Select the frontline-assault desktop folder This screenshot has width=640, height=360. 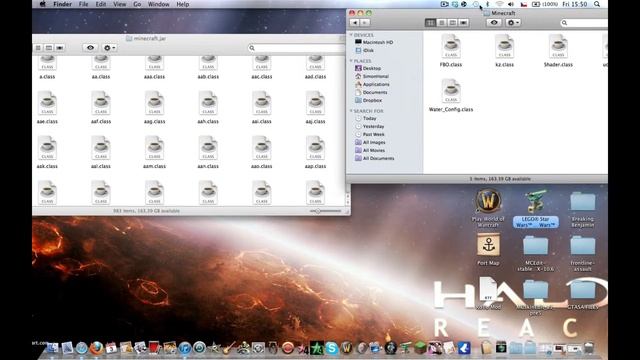[x=583, y=253]
